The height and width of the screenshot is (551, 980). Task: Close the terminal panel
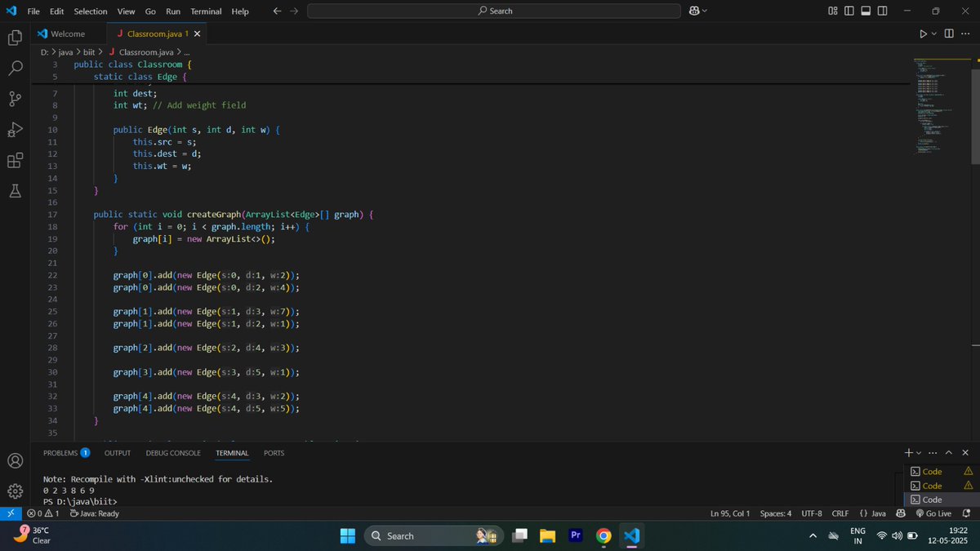pyautogui.click(x=965, y=452)
